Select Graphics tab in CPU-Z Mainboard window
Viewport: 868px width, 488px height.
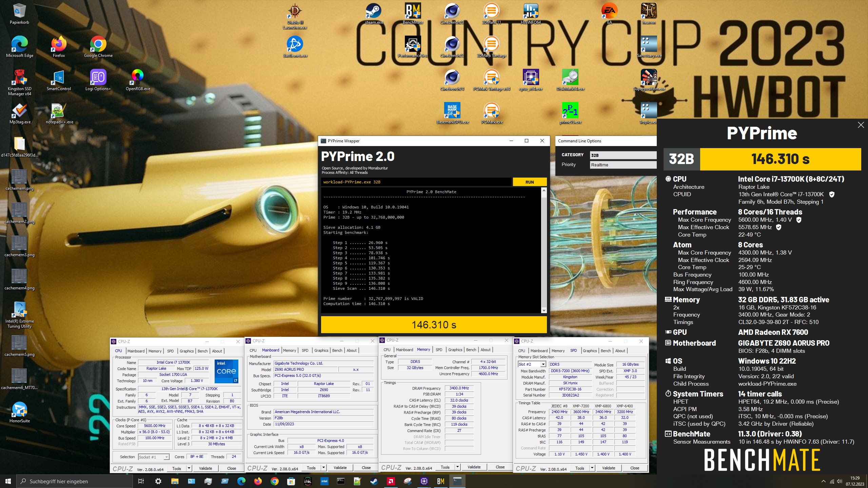(x=321, y=350)
